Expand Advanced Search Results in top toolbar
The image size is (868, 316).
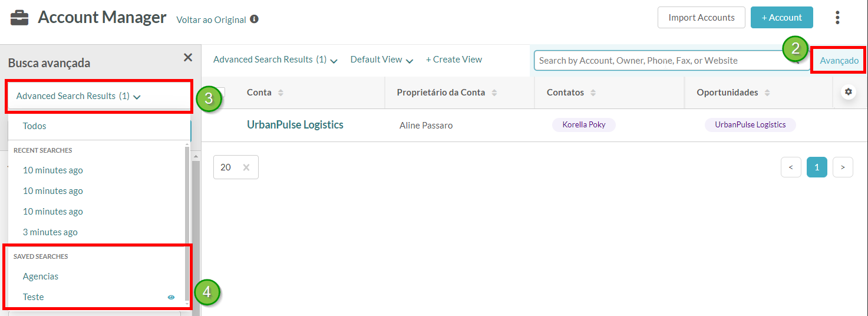(x=275, y=60)
